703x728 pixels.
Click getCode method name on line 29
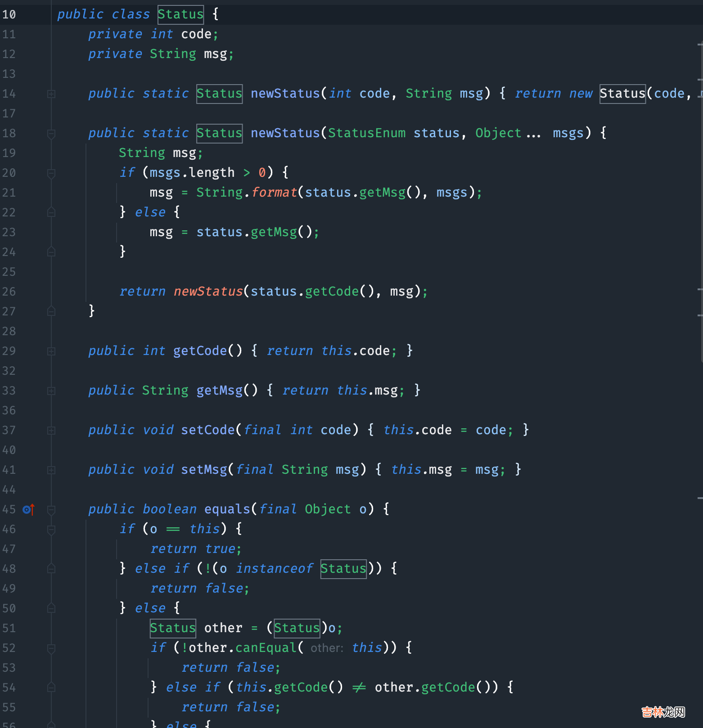click(x=200, y=351)
